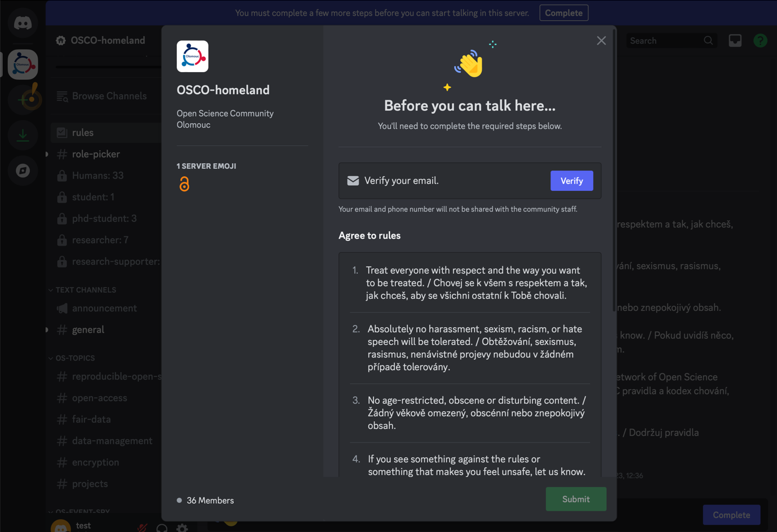Open OSCO-homeland server header dropdown
The width and height of the screenshot is (777, 532).
click(107, 41)
